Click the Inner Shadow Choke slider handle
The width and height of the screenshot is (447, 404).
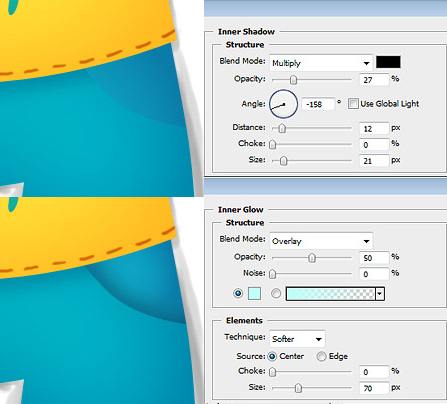pyautogui.click(x=273, y=144)
